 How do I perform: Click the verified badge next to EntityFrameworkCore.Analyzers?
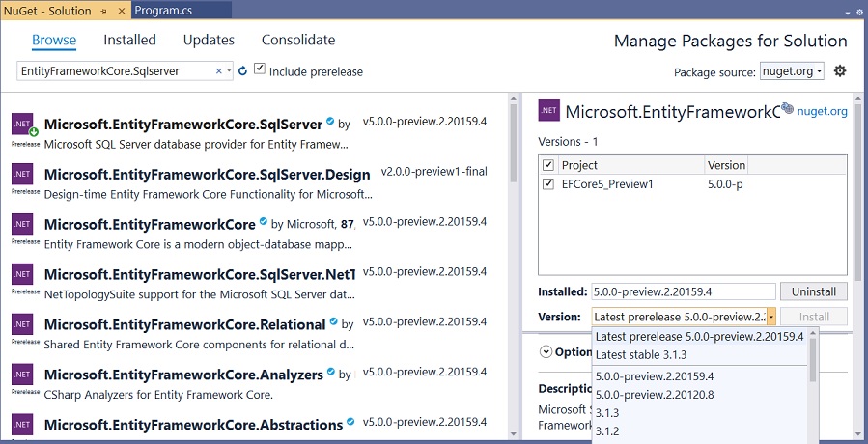pyautogui.click(x=331, y=371)
